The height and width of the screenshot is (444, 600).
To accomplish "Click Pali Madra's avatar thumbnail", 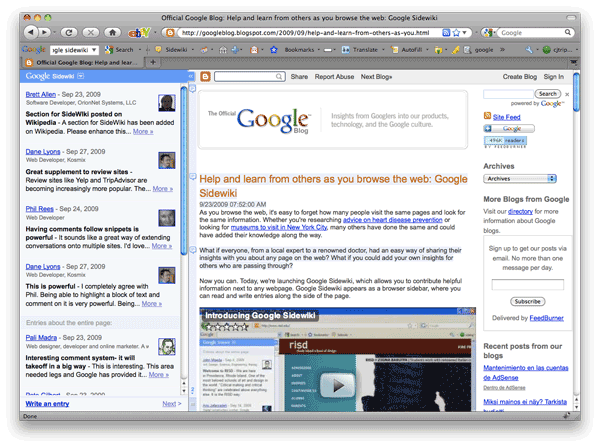I will 167,347.
